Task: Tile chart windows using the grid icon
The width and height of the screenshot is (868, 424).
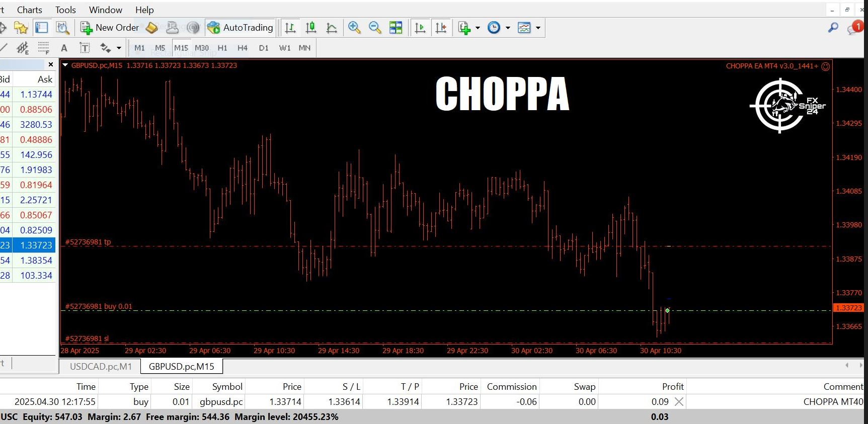Action: [396, 28]
